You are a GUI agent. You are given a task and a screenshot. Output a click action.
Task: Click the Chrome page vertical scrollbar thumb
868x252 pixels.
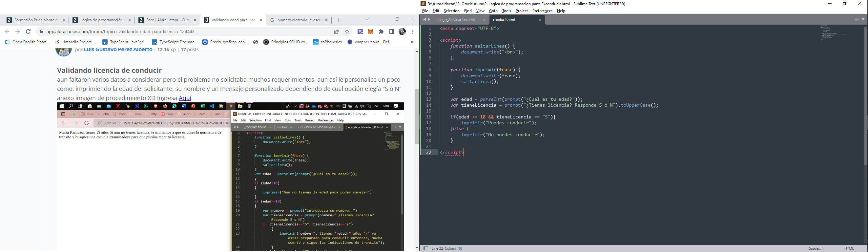417,116
